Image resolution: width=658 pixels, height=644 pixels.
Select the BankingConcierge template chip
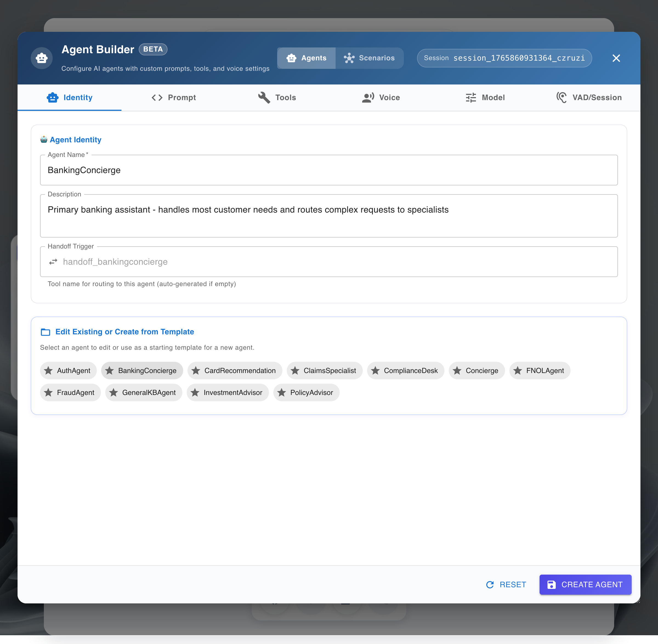coord(142,371)
